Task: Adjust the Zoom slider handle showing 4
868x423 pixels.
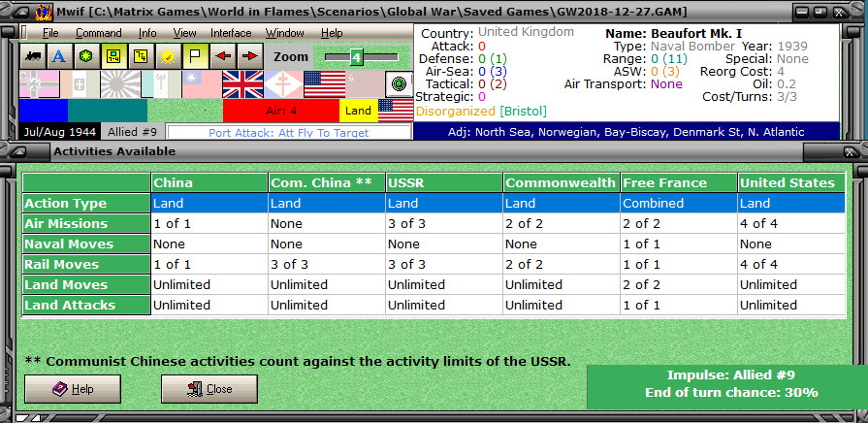Action: click(x=356, y=57)
